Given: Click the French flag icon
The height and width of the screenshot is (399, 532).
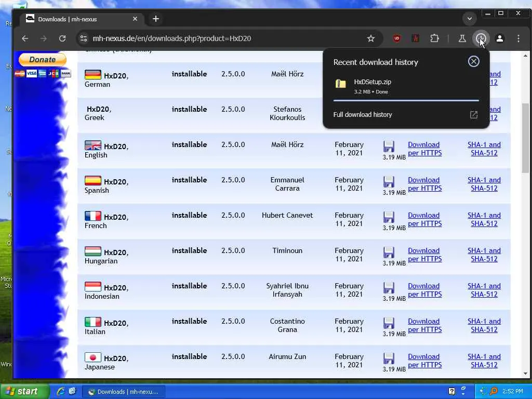Looking at the screenshot, I should [93, 216].
